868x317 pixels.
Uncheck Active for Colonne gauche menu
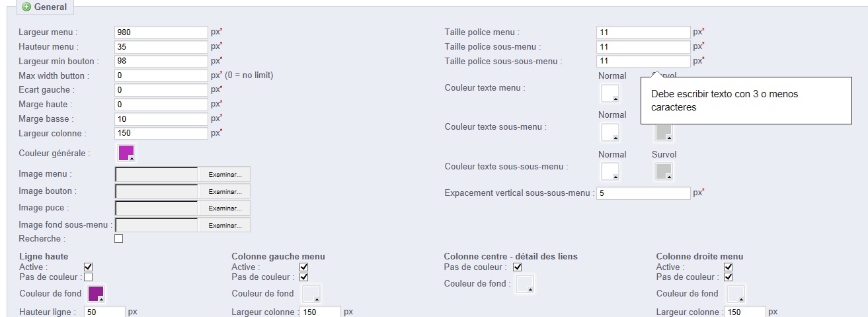(x=304, y=267)
